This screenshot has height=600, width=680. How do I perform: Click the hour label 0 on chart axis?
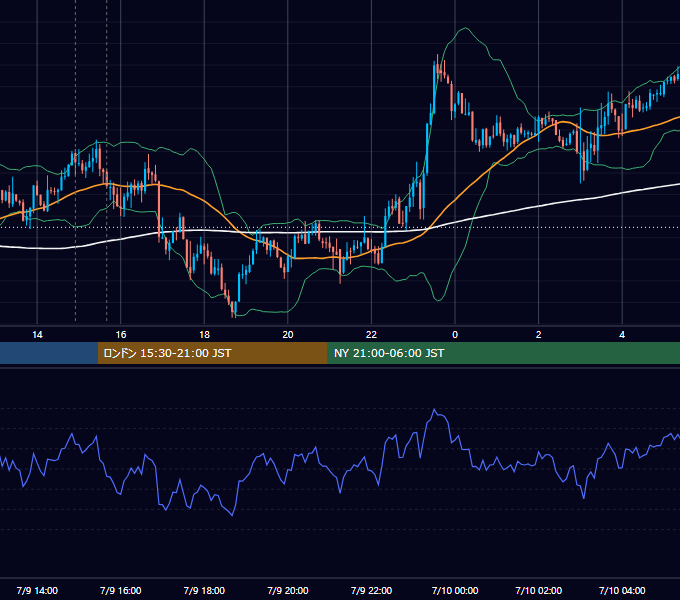coord(455,335)
